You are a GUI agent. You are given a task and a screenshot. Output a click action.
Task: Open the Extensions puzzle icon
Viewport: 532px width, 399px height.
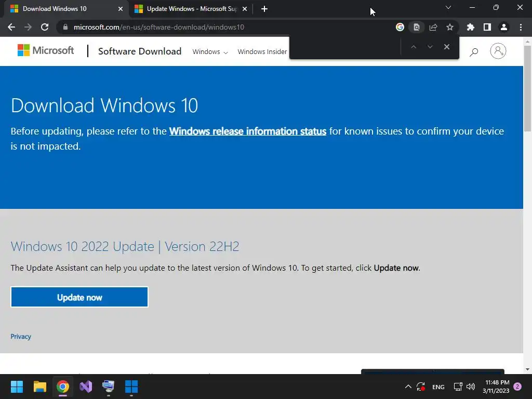coord(471,27)
